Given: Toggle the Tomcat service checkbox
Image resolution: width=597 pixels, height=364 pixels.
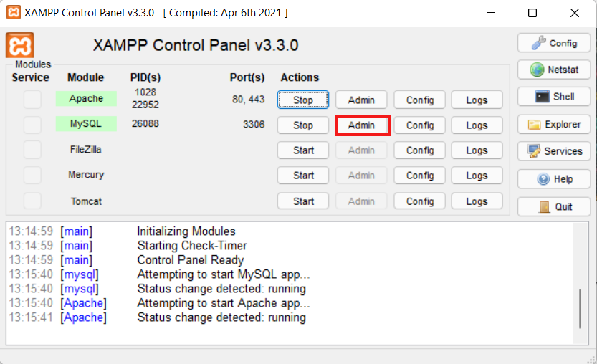Looking at the screenshot, I should tap(32, 201).
